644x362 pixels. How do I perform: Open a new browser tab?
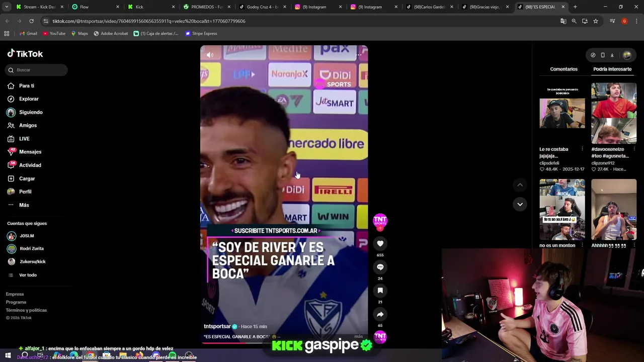575,7
